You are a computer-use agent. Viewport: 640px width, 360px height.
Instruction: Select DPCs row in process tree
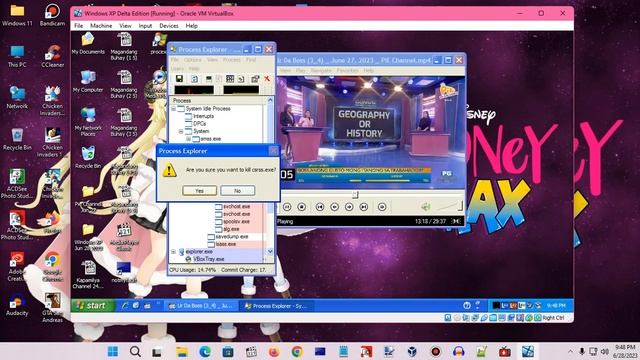tap(200, 124)
